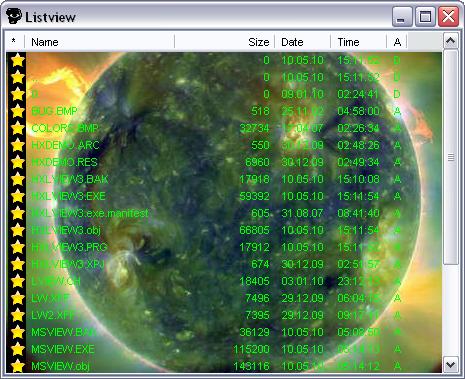
Task: Click the star icon of HXLVIEW3.XPJ
Action: click(x=18, y=264)
